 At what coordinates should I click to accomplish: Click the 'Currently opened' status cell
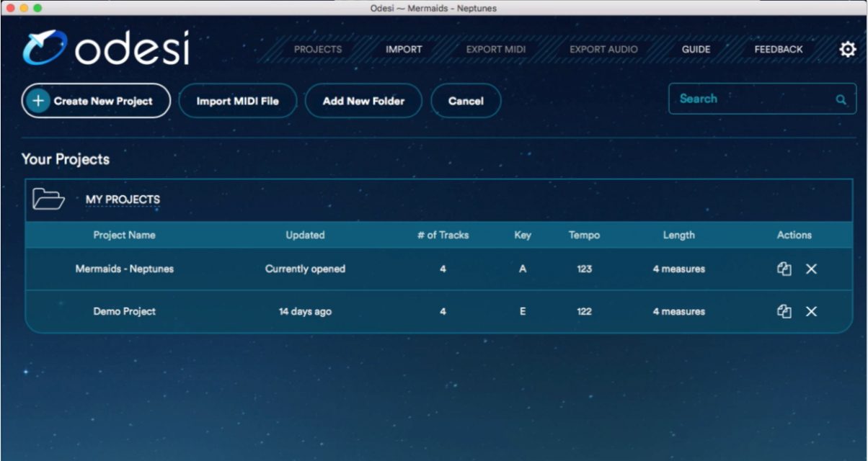click(305, 269)
